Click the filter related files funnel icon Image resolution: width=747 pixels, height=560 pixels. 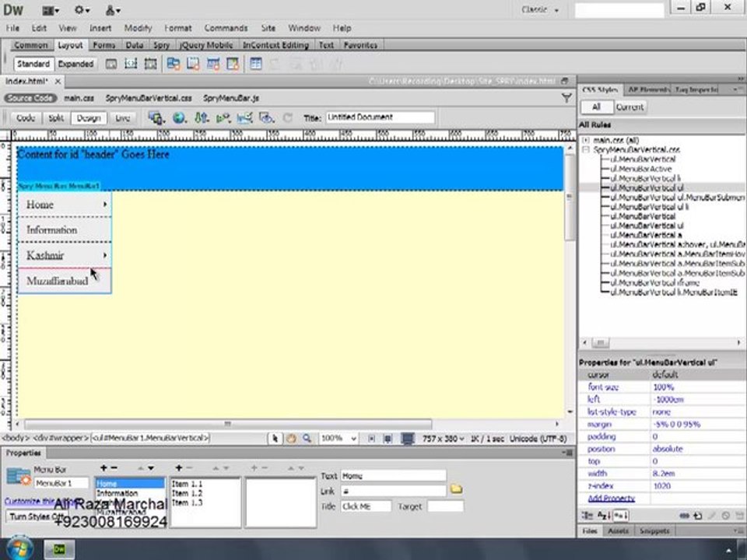tap(566, 98)
